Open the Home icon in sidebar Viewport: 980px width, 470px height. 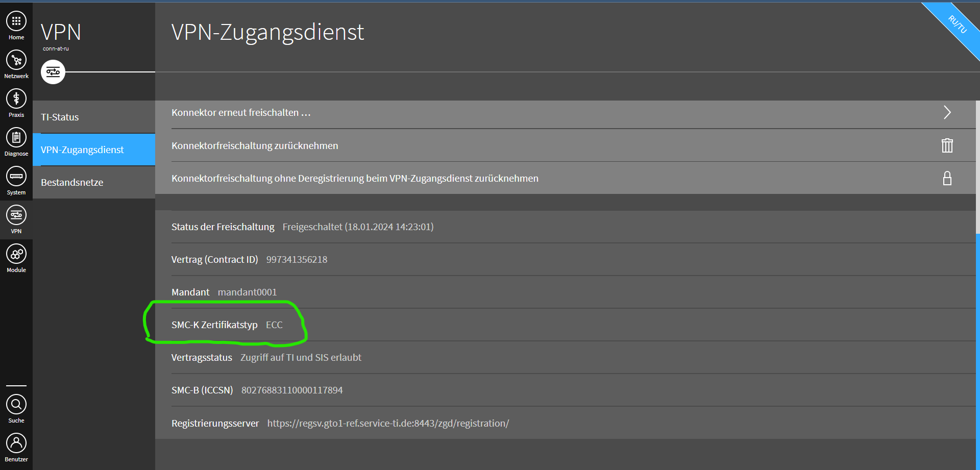(16, 21)
